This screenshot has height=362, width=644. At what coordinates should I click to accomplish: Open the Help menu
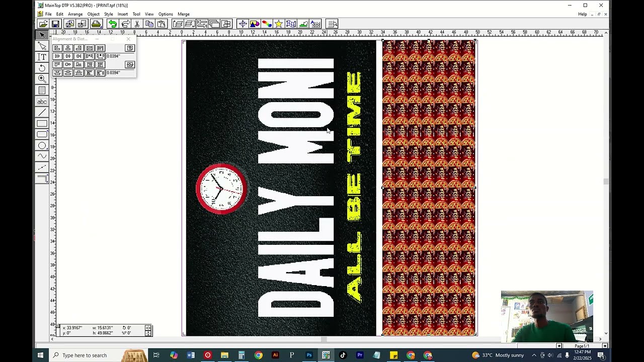click(x=583, y=14)
